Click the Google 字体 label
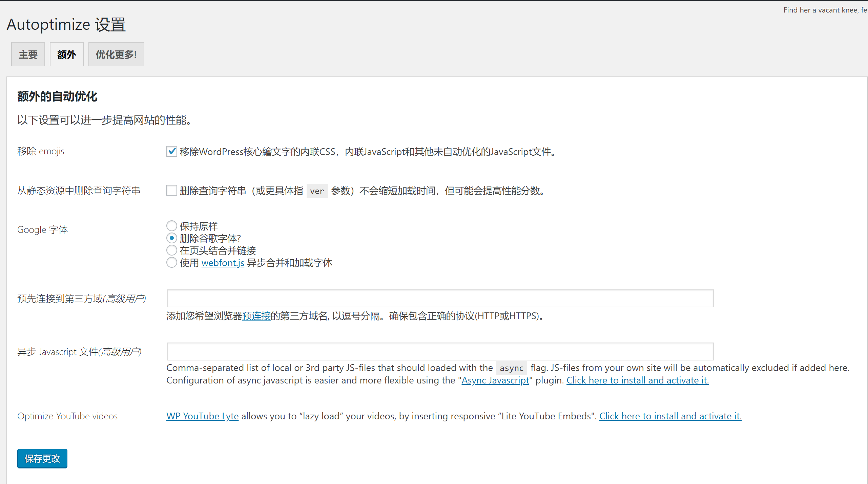The height and width of the screenshot is (484, 868). coord(43,229)
